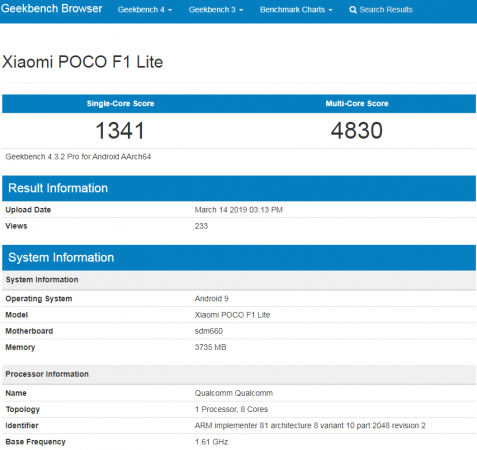Select the motherboard value sdm660
The image size is (477, 450).
click(209, 331)
